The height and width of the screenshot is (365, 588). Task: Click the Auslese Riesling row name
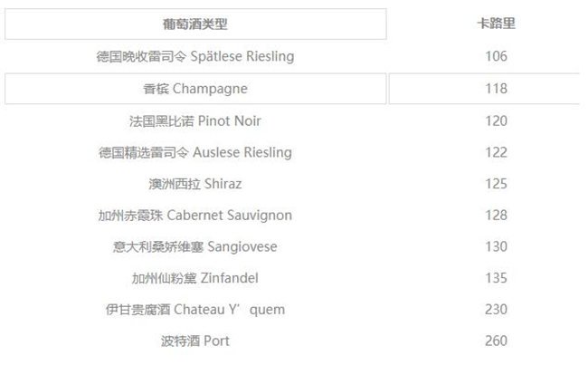click(195, 152)
